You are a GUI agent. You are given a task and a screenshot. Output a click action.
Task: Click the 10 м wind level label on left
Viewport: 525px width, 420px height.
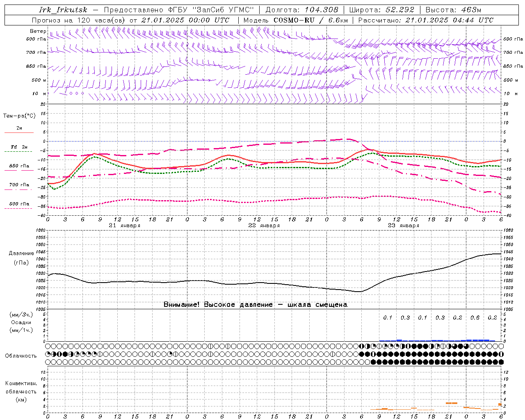click(x=39, y=94)
